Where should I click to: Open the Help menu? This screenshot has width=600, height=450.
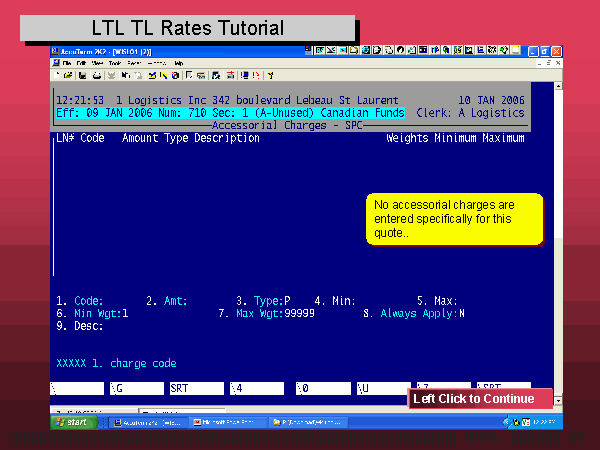[178, 63]
